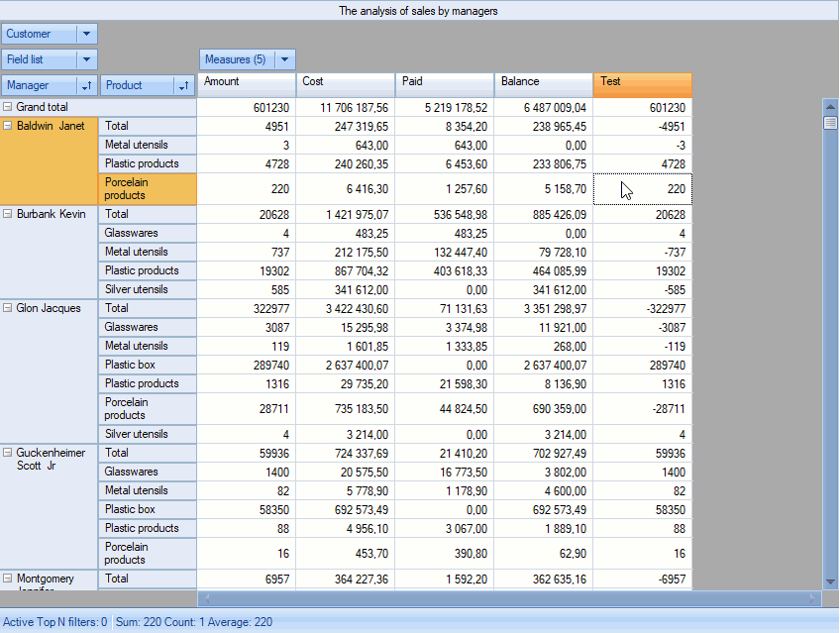
Task: Click the vertical scrollbar up arrow
Action: (x=830, y=105)
